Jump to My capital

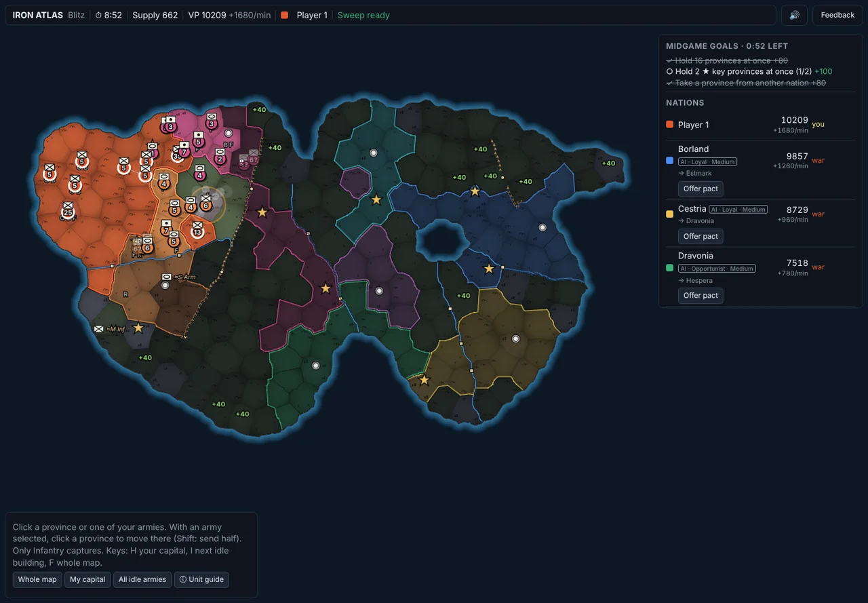[87, 580]
